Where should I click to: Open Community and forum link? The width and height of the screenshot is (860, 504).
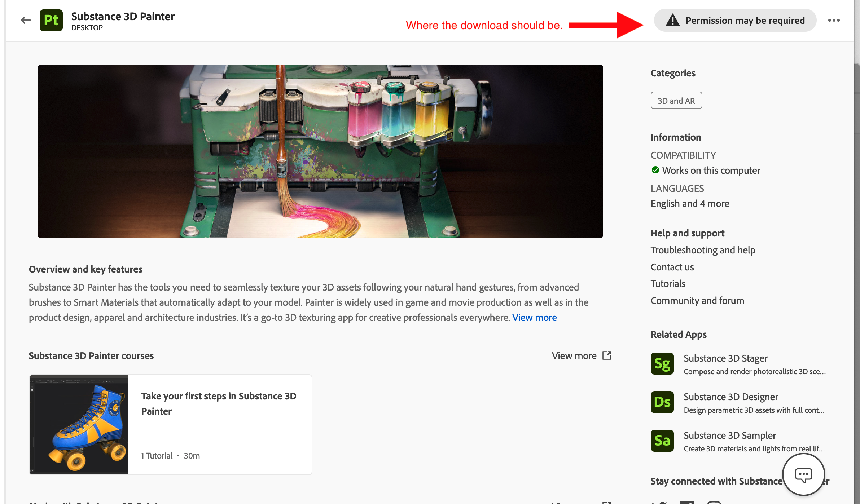coord(697,301)
